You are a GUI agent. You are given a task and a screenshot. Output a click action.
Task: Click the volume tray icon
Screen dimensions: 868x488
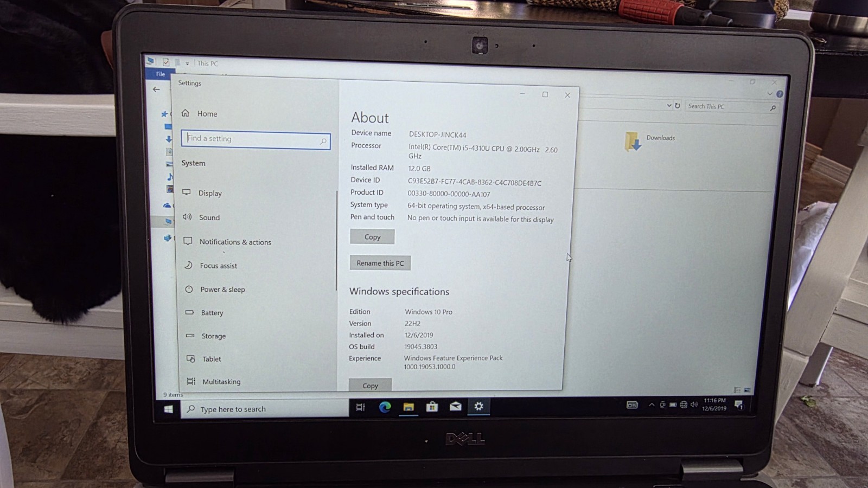[694, 404]
